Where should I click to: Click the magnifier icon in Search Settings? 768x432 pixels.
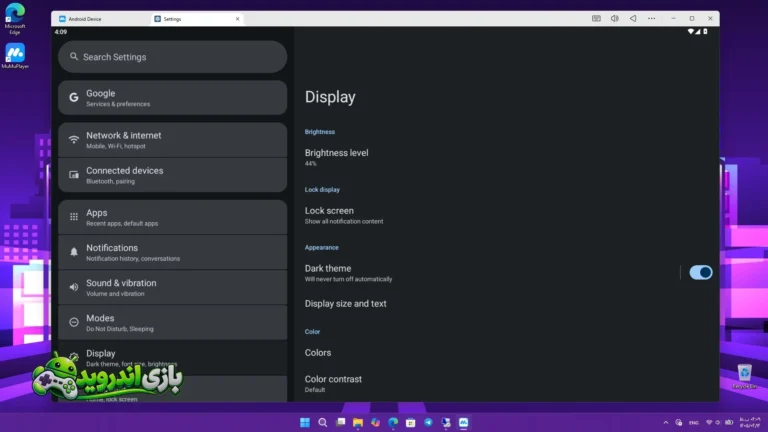tap(74, 56)
